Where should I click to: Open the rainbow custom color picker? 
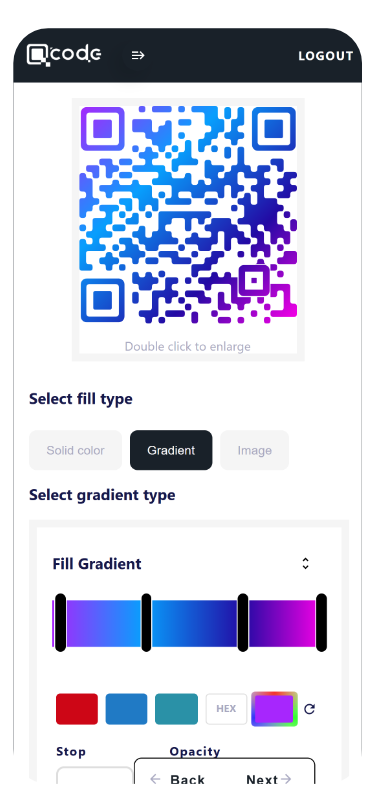275,709
